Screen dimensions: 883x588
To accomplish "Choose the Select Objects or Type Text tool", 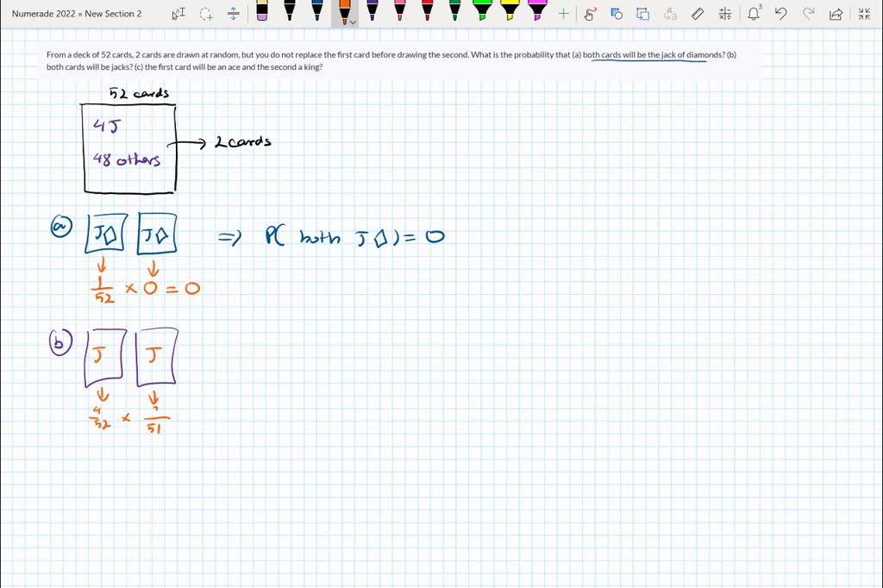I will pyautogui.click(x=178, y=14).
